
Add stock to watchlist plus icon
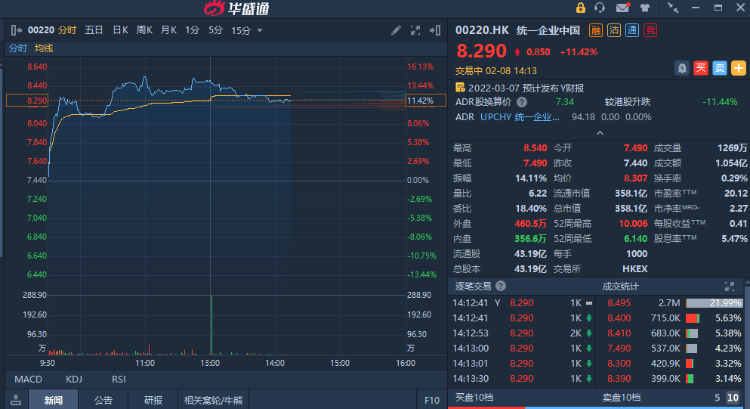click(x=738, y=68)
